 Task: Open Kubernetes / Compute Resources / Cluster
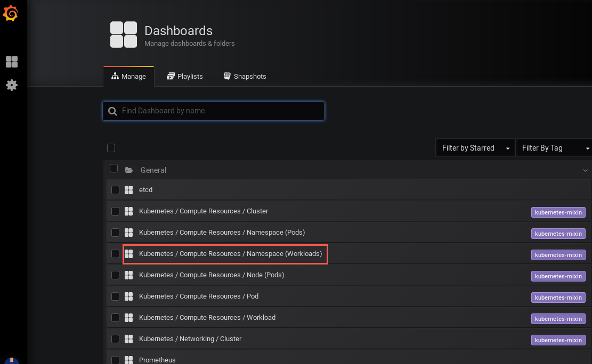click(x=204, y=211)
